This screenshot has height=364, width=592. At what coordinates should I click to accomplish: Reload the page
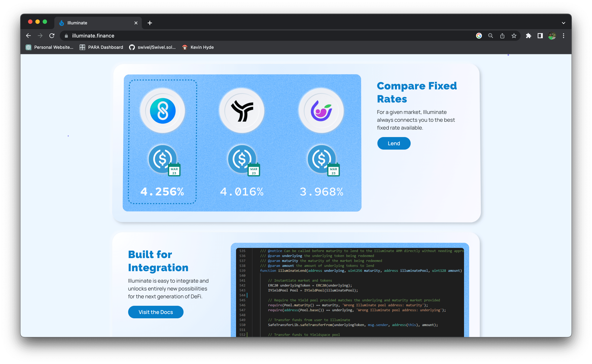point(52,36)
